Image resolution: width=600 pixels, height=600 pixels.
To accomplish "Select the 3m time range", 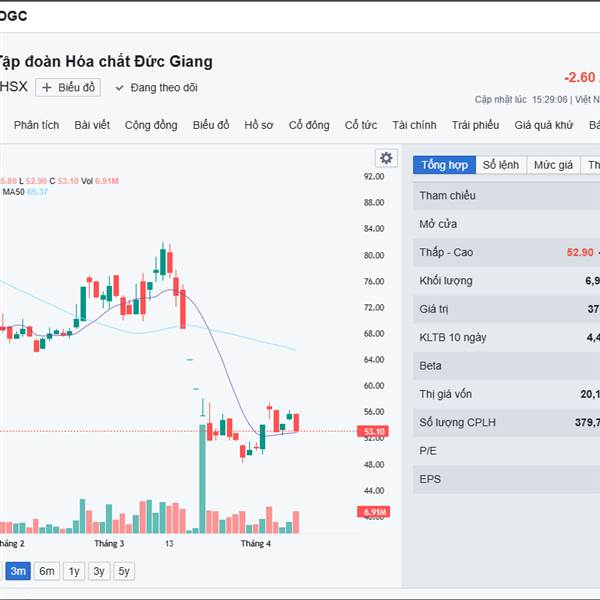I will [18, 571].
